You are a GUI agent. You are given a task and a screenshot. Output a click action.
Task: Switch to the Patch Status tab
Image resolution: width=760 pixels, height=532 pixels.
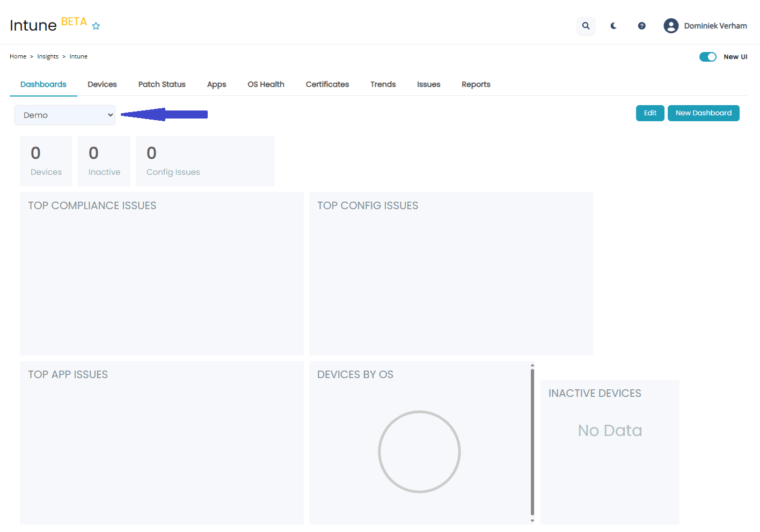pos(162,84)
